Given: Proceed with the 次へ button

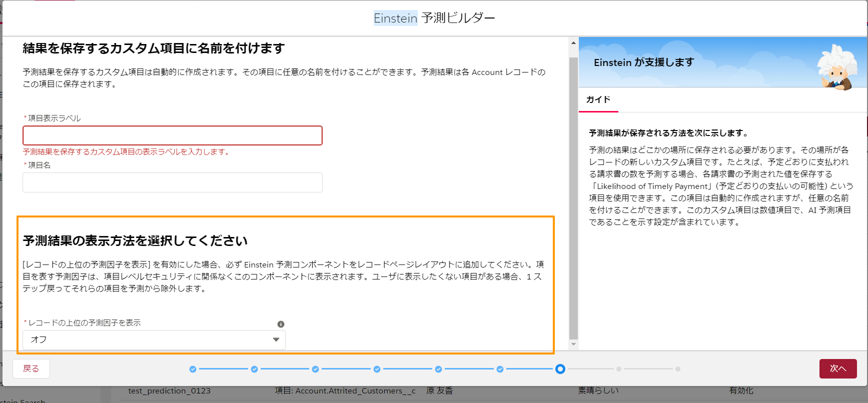Looking at the screenshot, I should tap(837, 368).
